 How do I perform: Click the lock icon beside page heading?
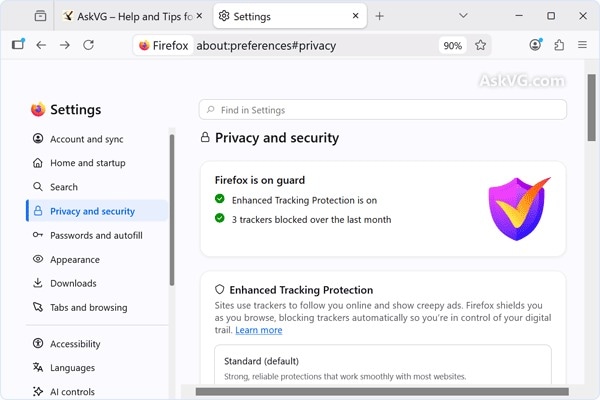click(x=205, y=137)
